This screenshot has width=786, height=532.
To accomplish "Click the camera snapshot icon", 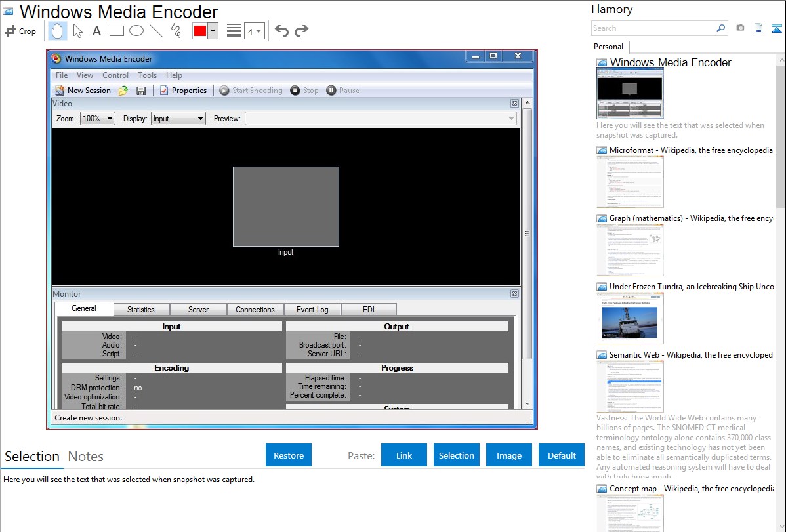I will [740, 28].
